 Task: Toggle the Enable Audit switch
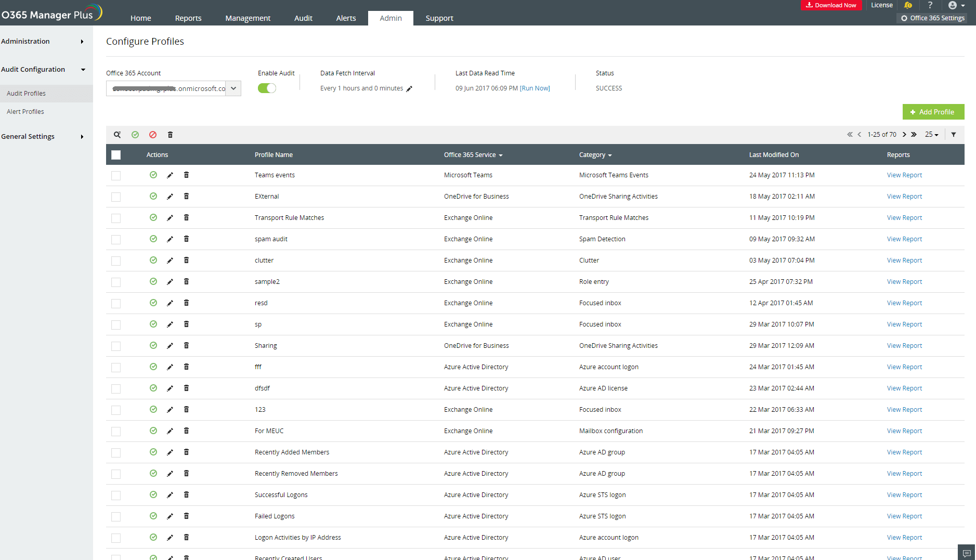[x=267, y=88]
